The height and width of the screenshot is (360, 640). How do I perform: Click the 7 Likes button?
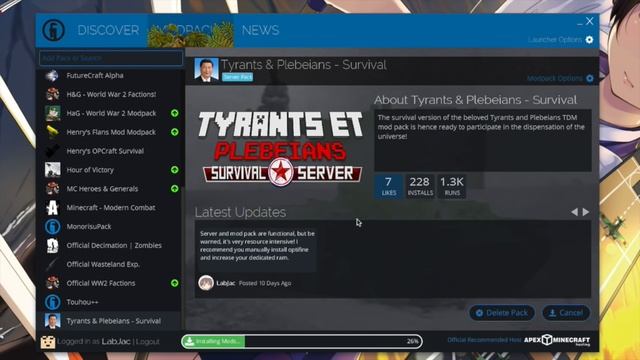click(x=389, y=186)
